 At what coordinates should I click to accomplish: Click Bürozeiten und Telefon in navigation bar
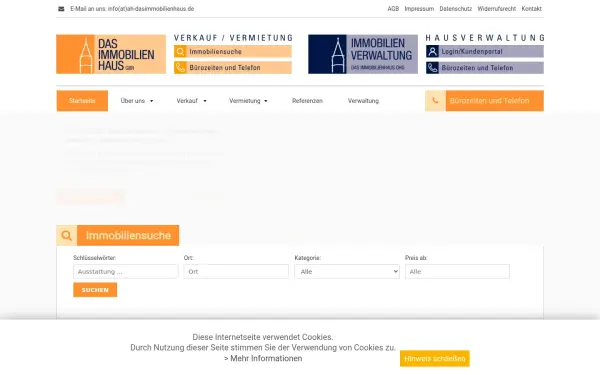(x=484, y=101)
